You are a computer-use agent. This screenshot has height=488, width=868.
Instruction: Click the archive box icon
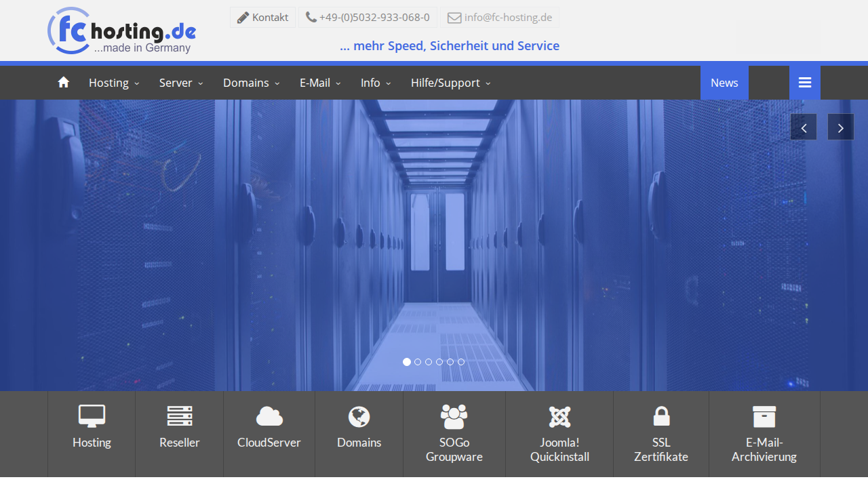[764, 416]
